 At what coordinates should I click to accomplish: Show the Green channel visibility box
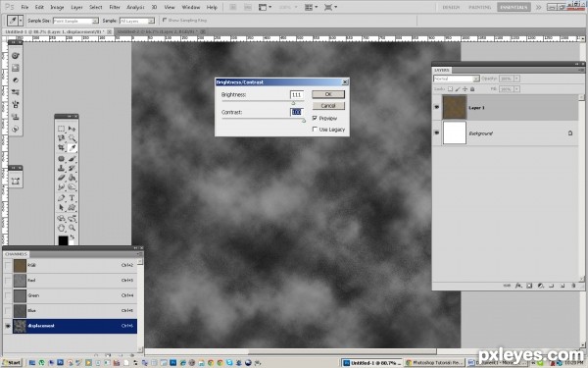coord(8,295)
